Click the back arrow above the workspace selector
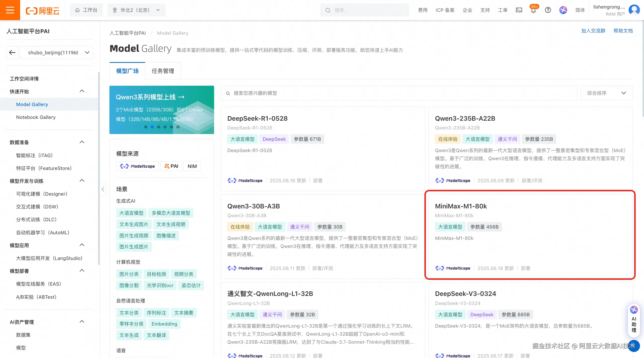 click(x=12, y=52)
